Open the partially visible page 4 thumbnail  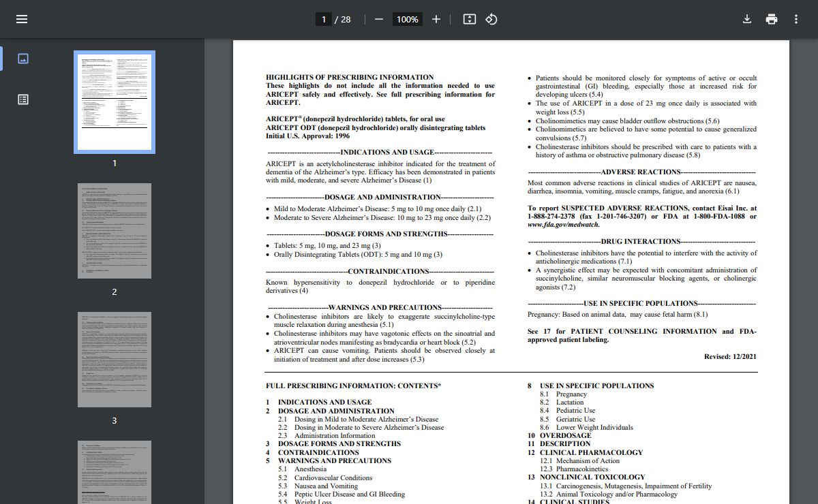point(115,472)
